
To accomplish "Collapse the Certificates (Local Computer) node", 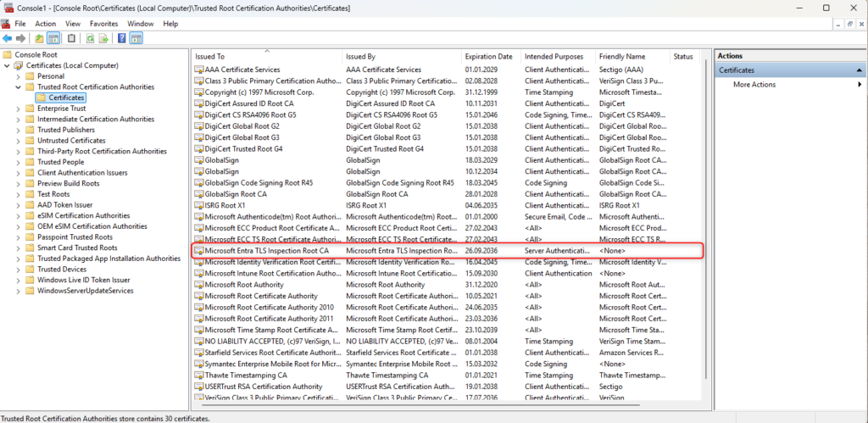I will click(7, 65).
